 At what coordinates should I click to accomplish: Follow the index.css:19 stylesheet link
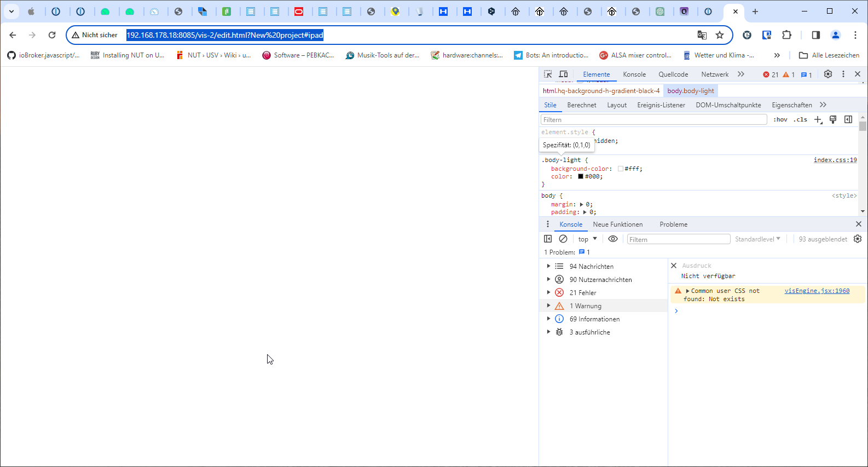[x=835, y=160]
